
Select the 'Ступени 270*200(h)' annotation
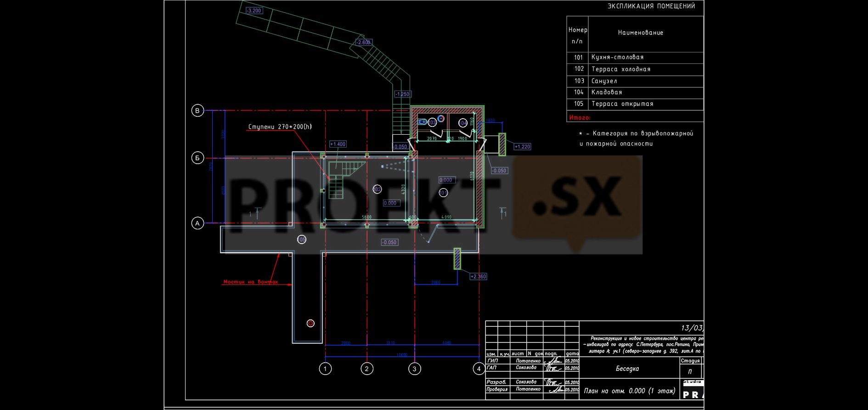280,126
